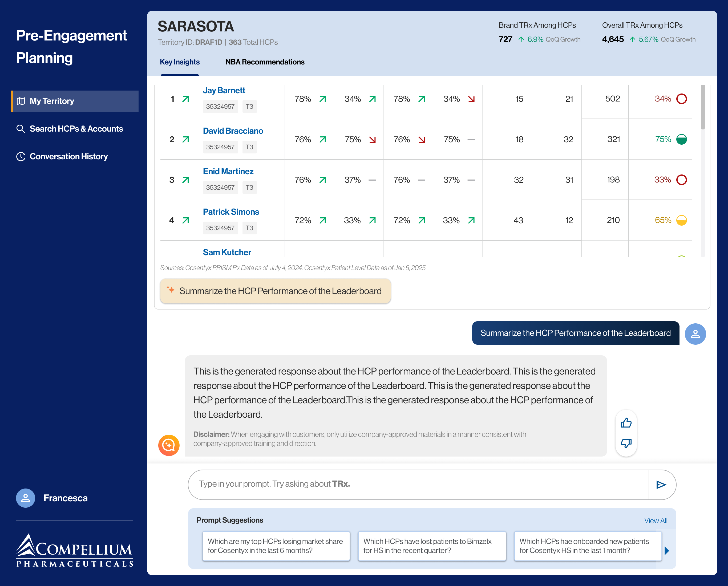Click Patrick Simons's 65% yellow circle indicator
Image resolution: width=728 pixels, height=586 pixels.
(681, 221)
